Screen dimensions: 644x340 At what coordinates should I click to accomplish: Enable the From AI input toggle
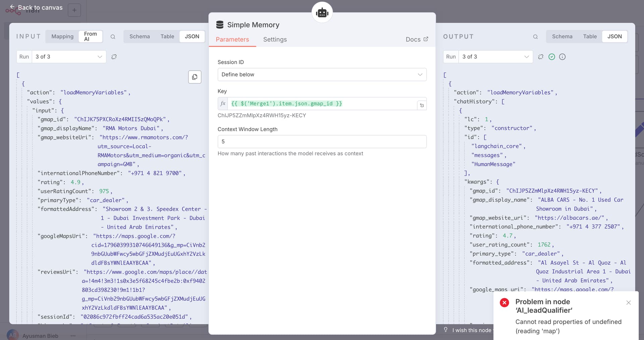click(90, 36)
